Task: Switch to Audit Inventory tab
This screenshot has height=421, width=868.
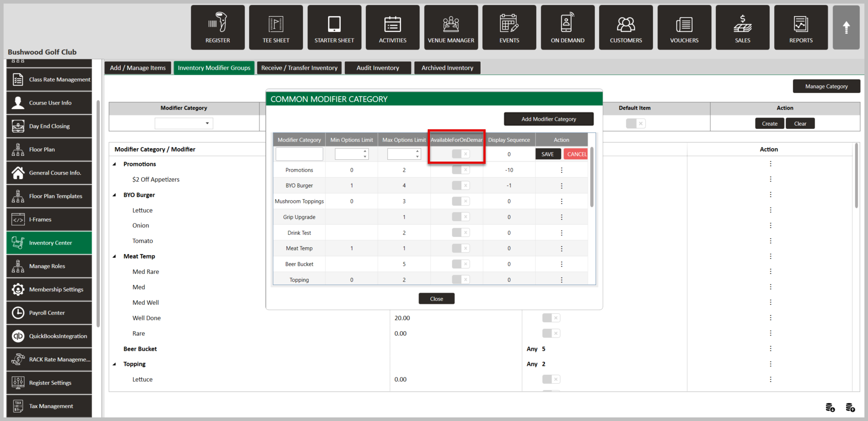Action: pyautogui.click(x=378, y=68)
